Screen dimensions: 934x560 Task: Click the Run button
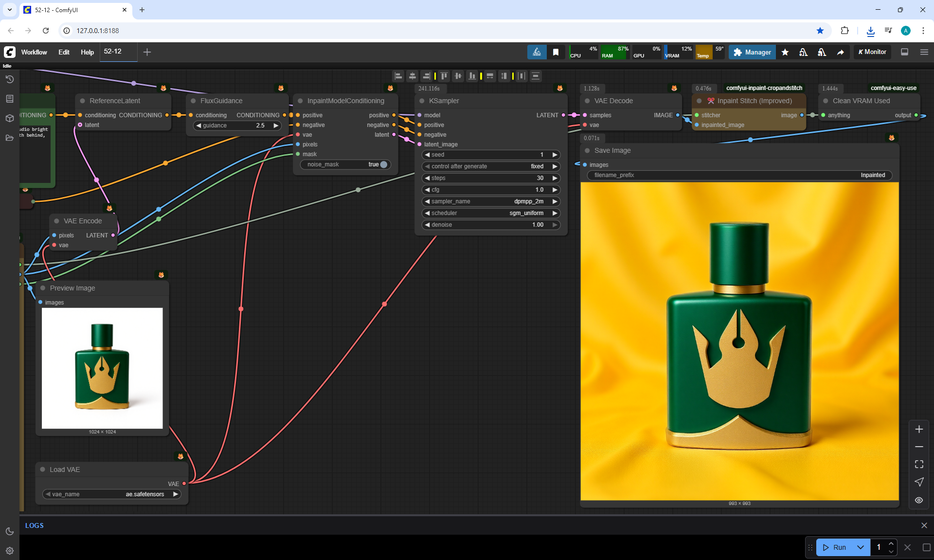coord(835,547)
